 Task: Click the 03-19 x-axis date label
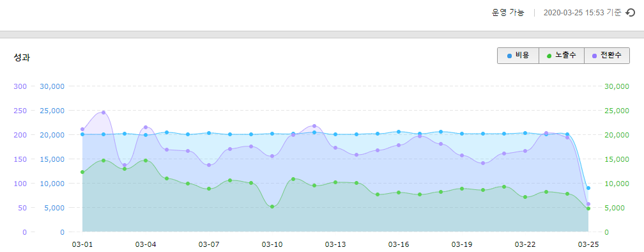coord(462,244)
